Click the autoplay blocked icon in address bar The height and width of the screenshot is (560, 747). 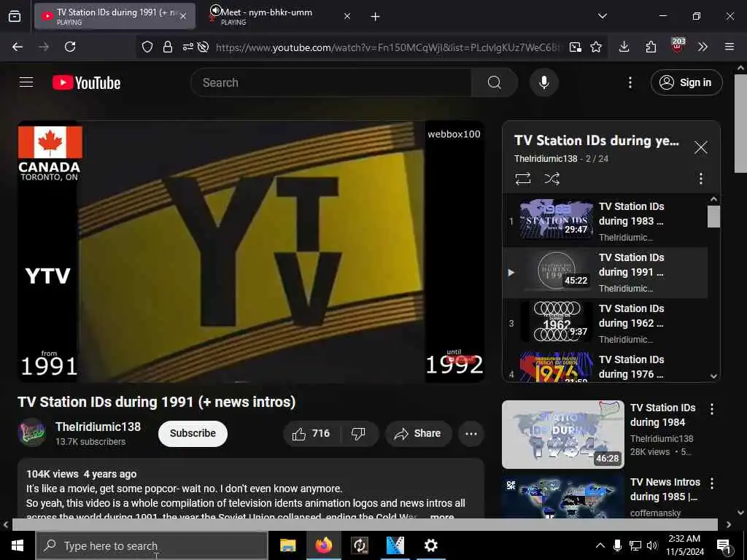click(x=203, y=47)
